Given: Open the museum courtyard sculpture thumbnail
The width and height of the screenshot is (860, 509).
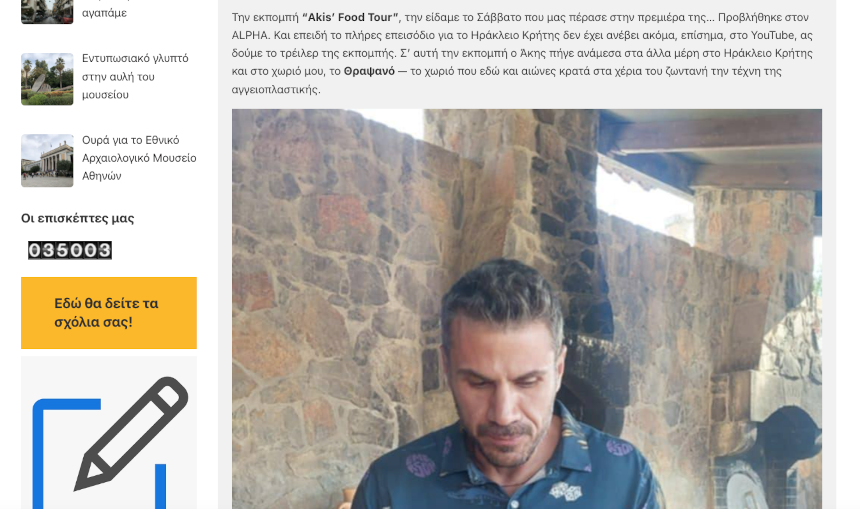Looking at the screenshot, I should point(47,79).
